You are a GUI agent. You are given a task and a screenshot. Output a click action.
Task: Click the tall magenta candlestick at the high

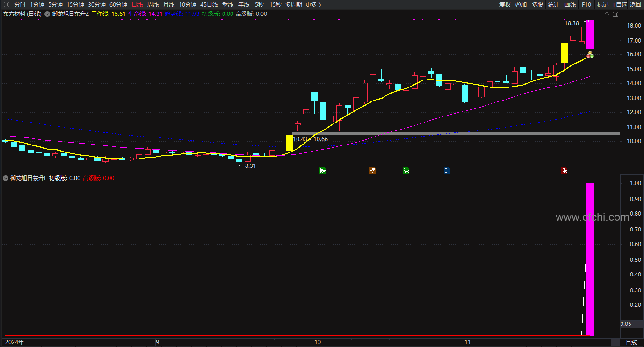click(x=590, y=35)
